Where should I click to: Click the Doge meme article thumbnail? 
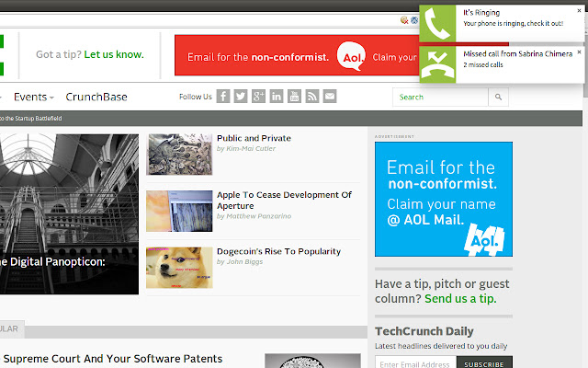[179, 268]
